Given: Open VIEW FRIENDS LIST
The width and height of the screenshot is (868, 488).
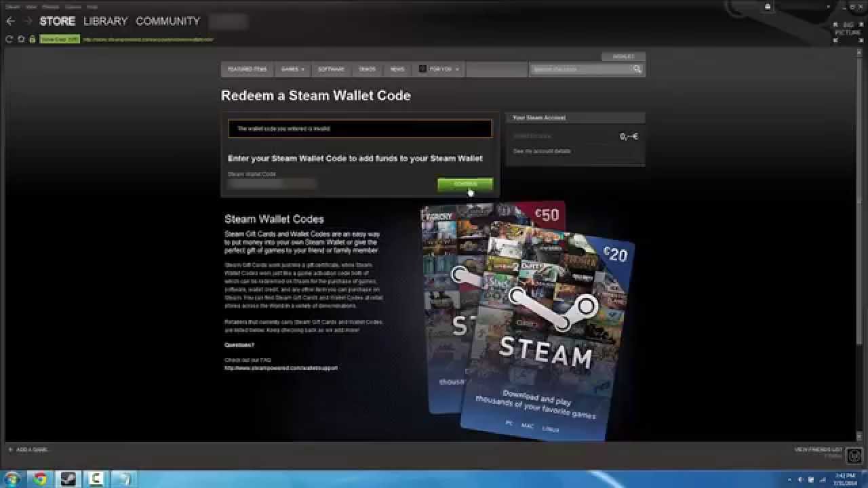Looking at the screenshot, I should click(x=818, y=449).
